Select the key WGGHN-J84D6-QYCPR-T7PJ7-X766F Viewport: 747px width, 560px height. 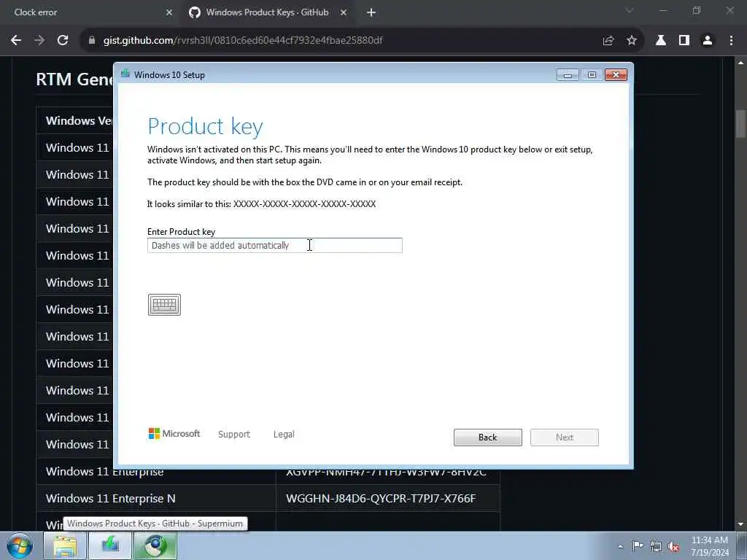coord(381,499)
